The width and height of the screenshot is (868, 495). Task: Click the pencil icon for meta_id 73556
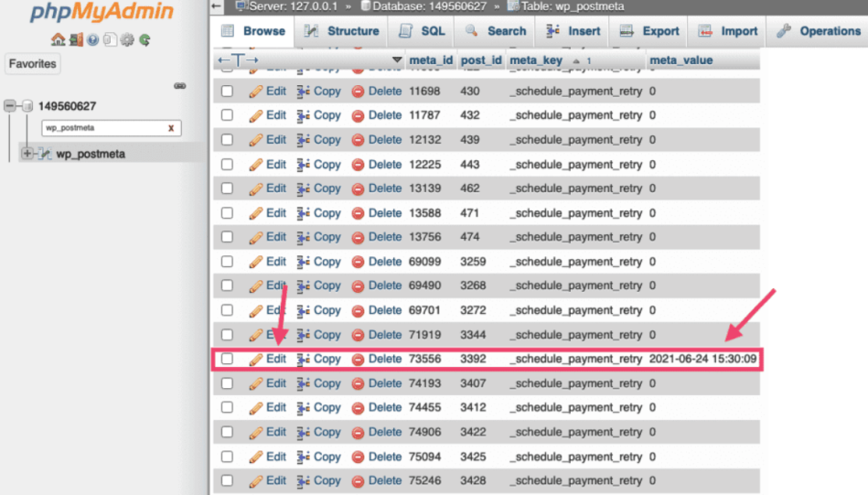click(x=256, y=360)
